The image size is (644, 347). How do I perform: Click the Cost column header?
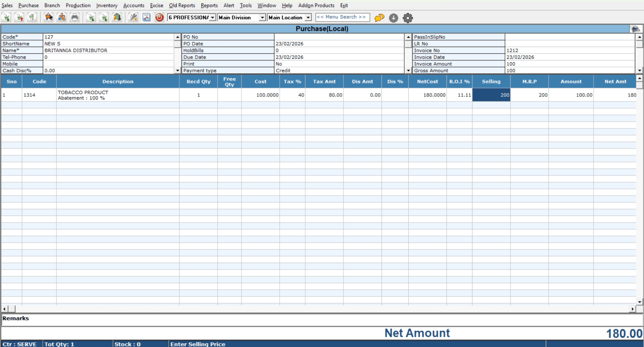tap(261, 82)
